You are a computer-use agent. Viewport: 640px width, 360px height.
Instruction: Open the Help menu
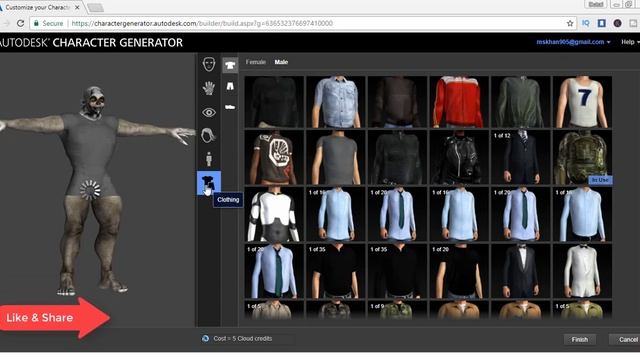[x=630, y=42]
